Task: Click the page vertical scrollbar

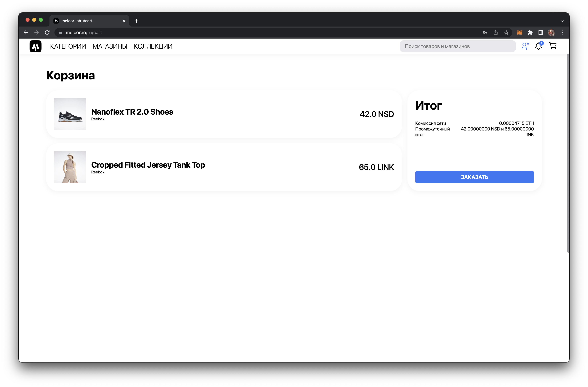Action: coord(568,153)
